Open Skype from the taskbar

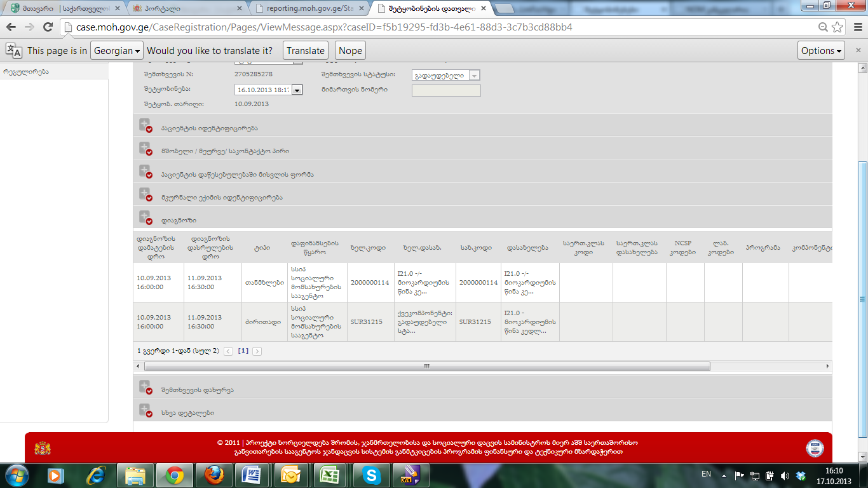371,475
